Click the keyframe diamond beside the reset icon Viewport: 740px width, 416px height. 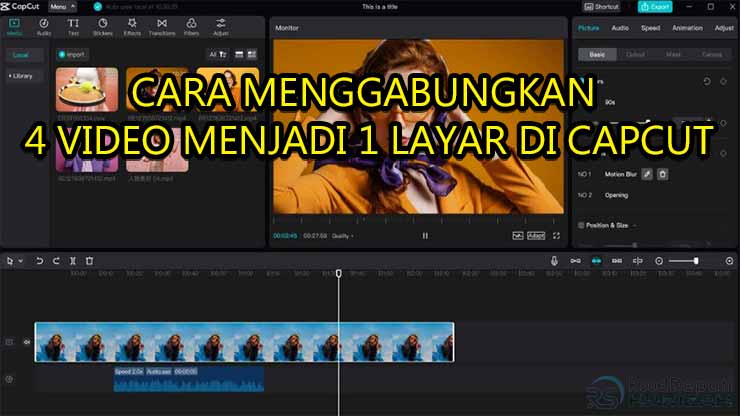click(x=723, y=82)
